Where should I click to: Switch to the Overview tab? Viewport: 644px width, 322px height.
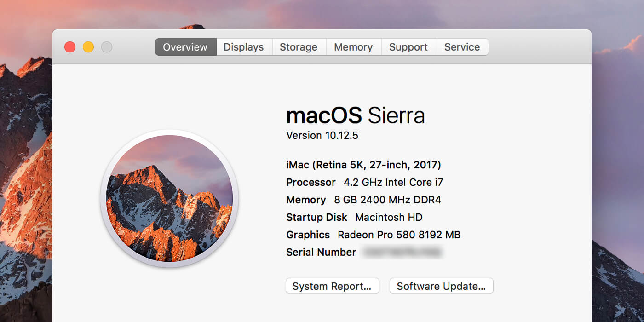[185, 47]
